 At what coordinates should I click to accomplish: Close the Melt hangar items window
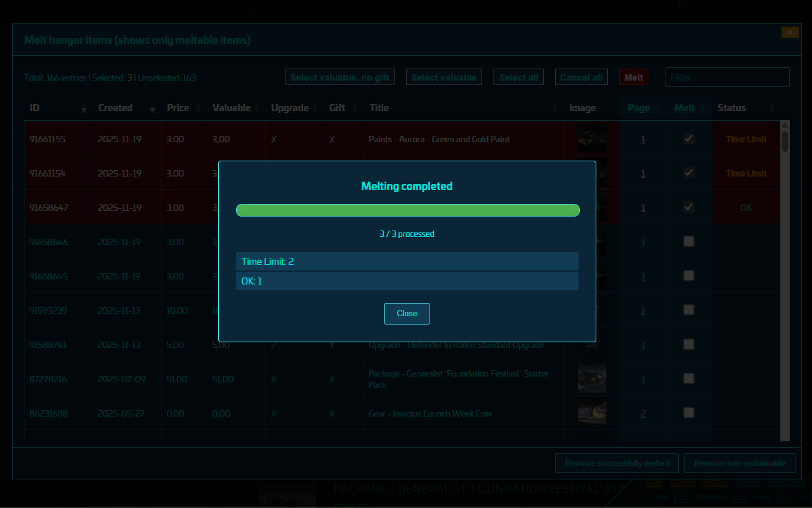tap(790, 32)
